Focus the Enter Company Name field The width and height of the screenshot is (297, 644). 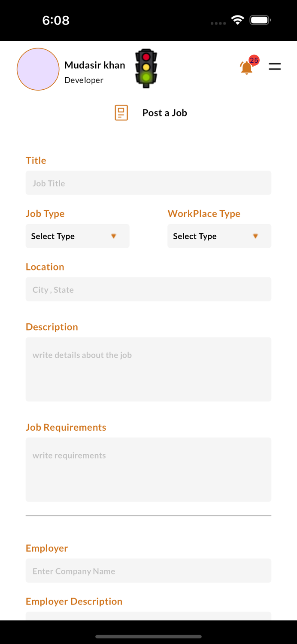tap(148, 571)
